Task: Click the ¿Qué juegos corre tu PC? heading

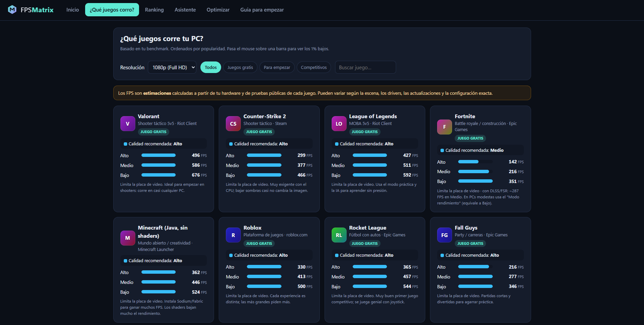Action: click(162, 39)
